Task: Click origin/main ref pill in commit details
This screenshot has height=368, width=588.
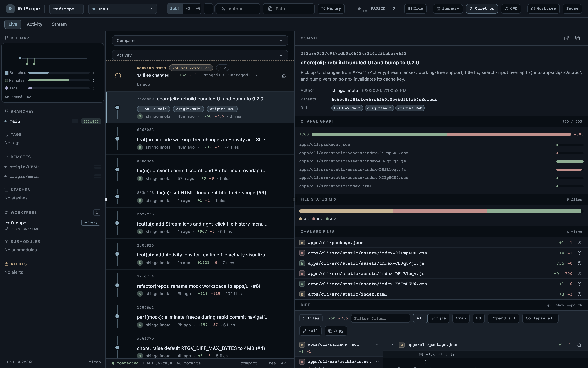Action: click(x=379, y=108)
